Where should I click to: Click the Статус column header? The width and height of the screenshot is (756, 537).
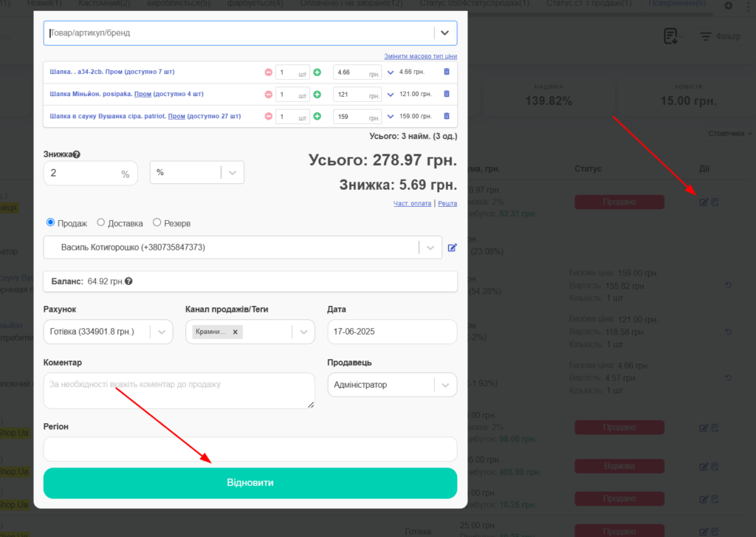[588, 169]
